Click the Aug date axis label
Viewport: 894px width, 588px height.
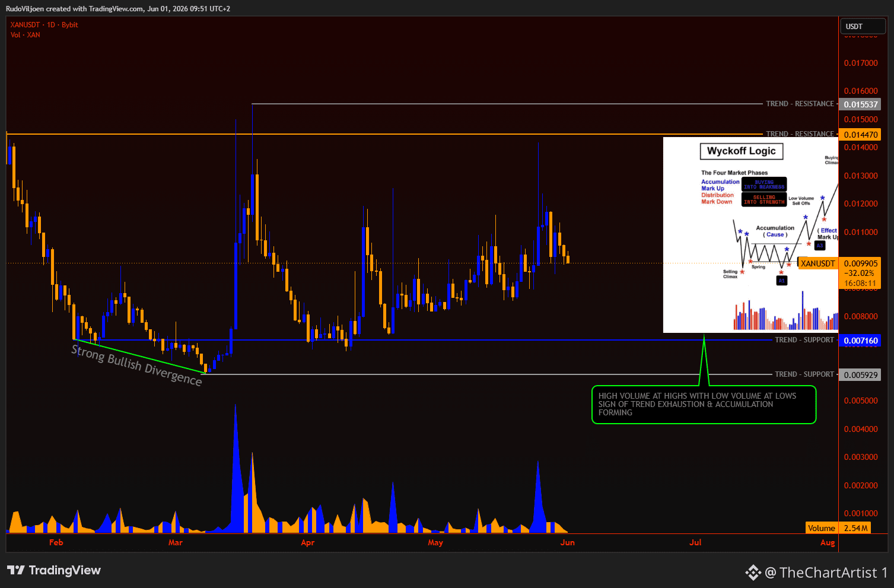pyautogui.click(x=828, y=542)
